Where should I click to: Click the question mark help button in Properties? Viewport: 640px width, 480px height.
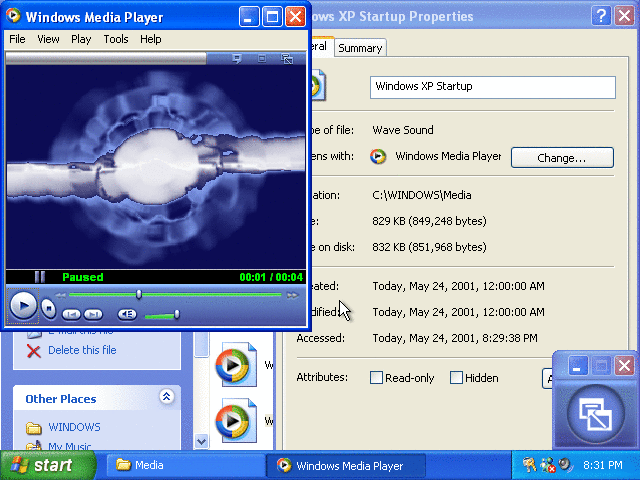601,16
